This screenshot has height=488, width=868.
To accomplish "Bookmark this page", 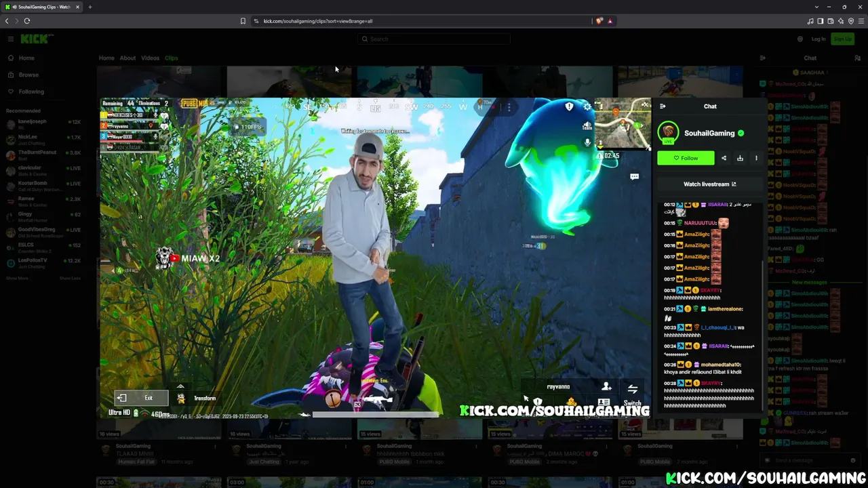I will [x=243, y=21].
